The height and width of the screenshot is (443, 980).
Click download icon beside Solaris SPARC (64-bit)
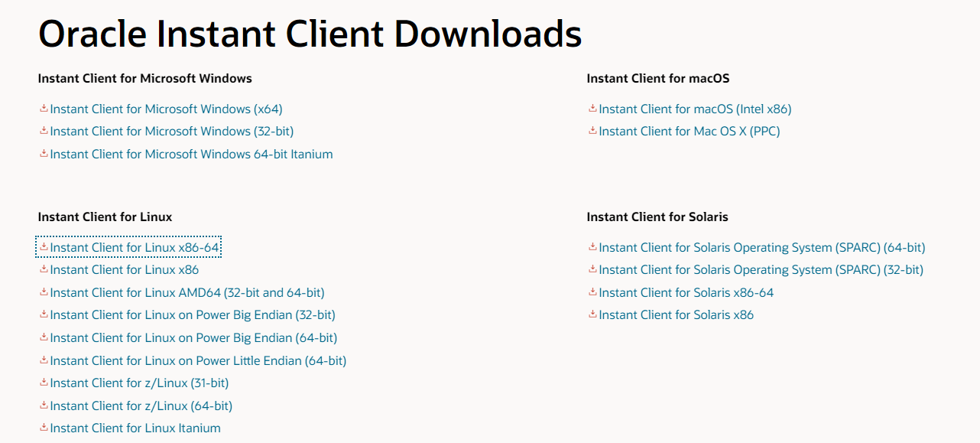tap(592, 247)
